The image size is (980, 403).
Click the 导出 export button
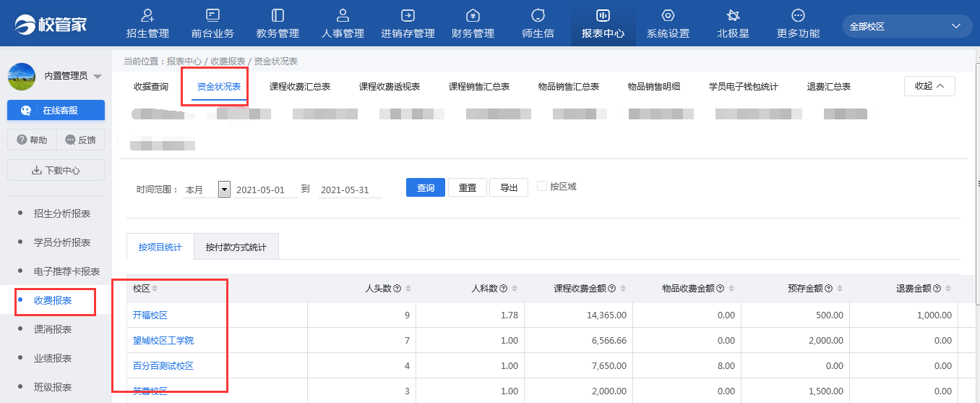click(x=509, y=187)
